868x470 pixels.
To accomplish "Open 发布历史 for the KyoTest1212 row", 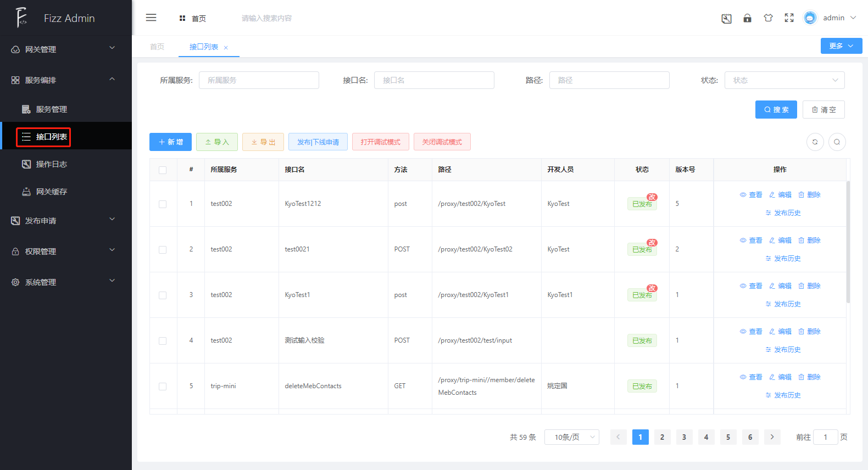I will [x=783, y=213].
